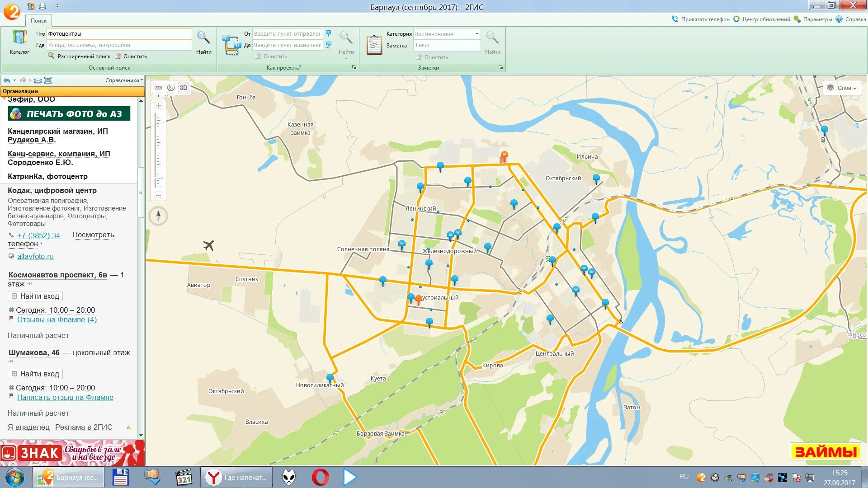Select the Поиск ribbon tab
The image size is (868, 488).
[x=38, y=20]
